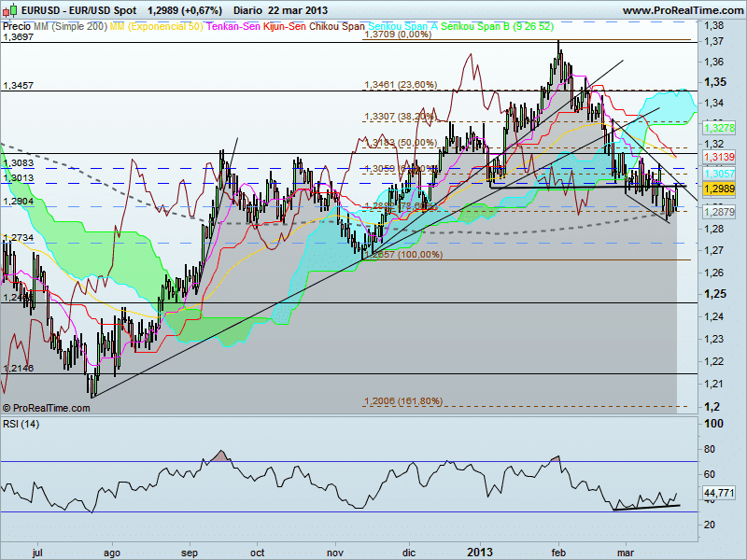747x560 pixels.
Task: Select the 1,3457 horizontal level label
Action: [18, 86]
